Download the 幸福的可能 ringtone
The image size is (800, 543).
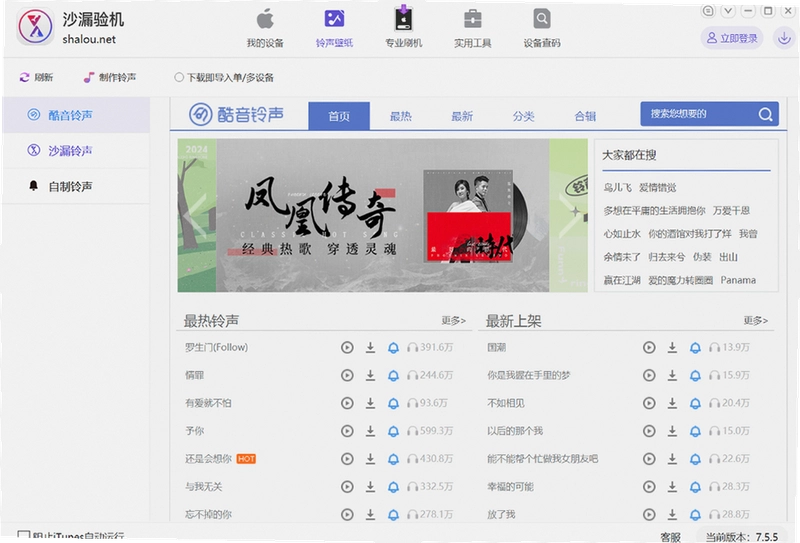(672, 487)
